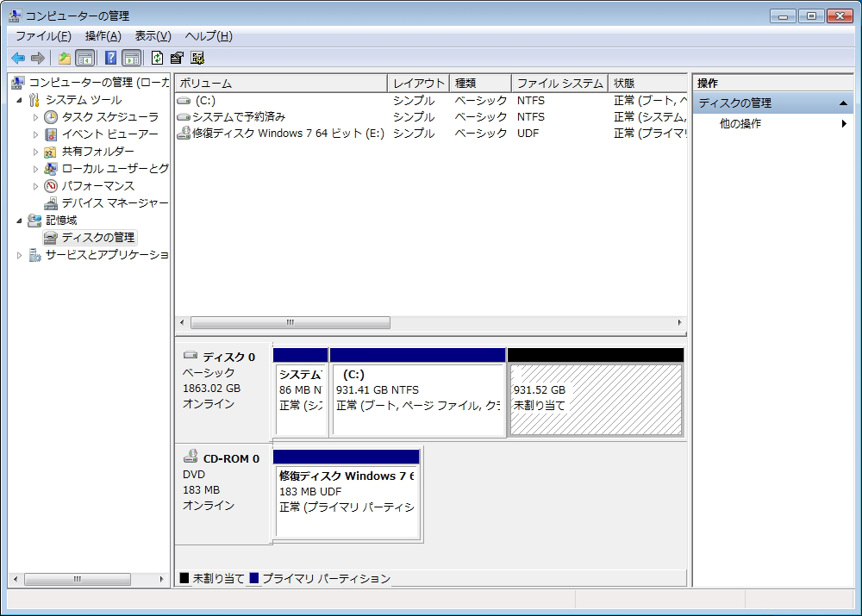Open the Properties toolbar icon
The width and height of the screenshot is (862, 616).
coord(177,58)
